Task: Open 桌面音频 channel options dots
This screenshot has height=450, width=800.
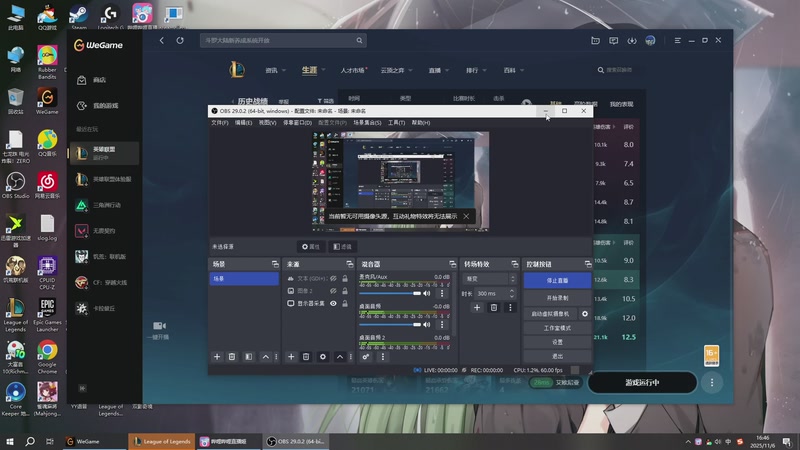Action: 442,324
